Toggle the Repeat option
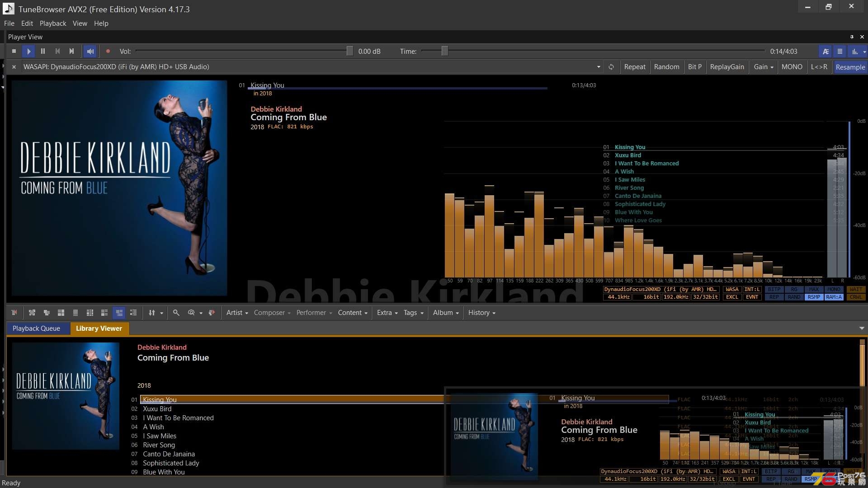 tap(635, 67)
